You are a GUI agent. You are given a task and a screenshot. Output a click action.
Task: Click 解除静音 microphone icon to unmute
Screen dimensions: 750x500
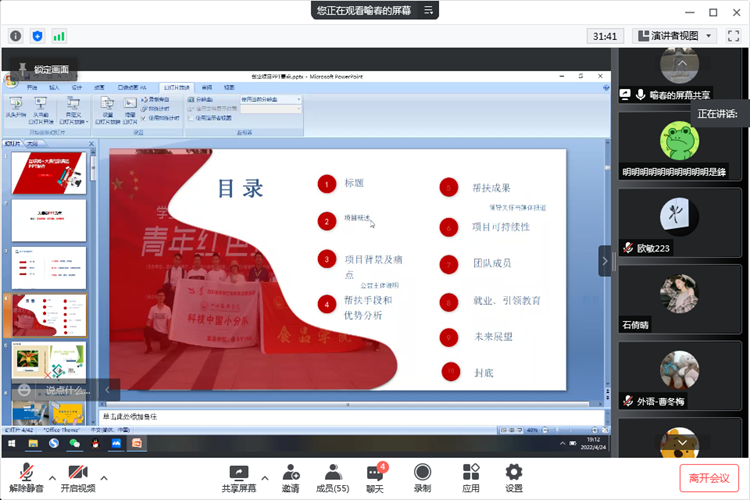26,472
